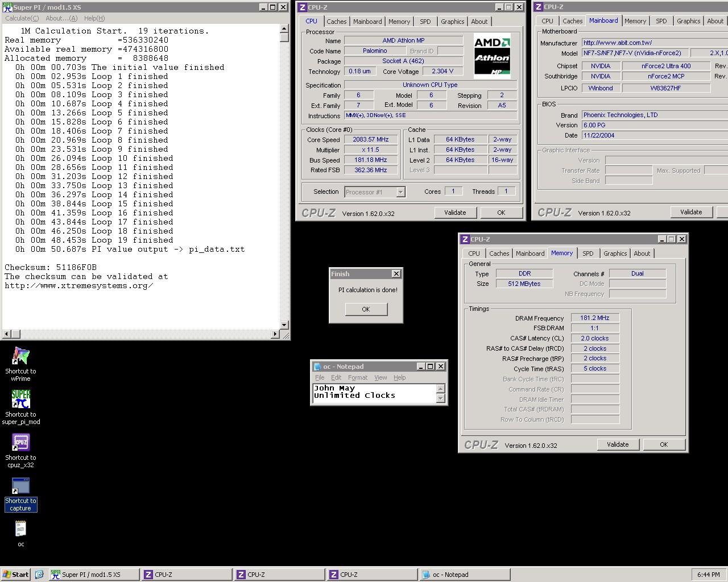Click the CPU-Z Memory window title icon
The width and height of the screenshot is (728, 582).
465,239
